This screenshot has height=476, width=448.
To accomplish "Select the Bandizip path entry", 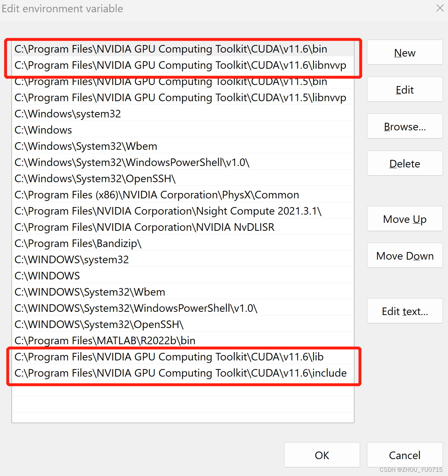I will pos(78,243).
